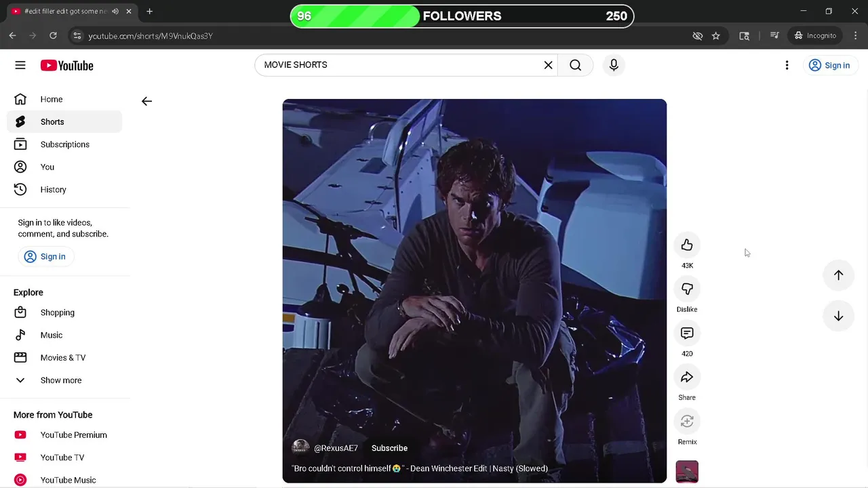This screenshot has height=488, width=868.
Task: Like the short with thumbs up
Action: point(687,245)
